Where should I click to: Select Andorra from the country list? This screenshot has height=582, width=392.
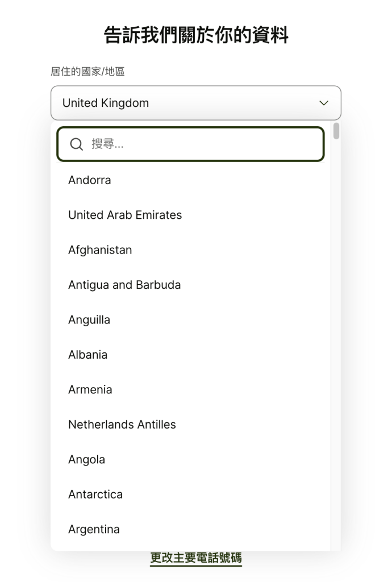coord(90,180)
